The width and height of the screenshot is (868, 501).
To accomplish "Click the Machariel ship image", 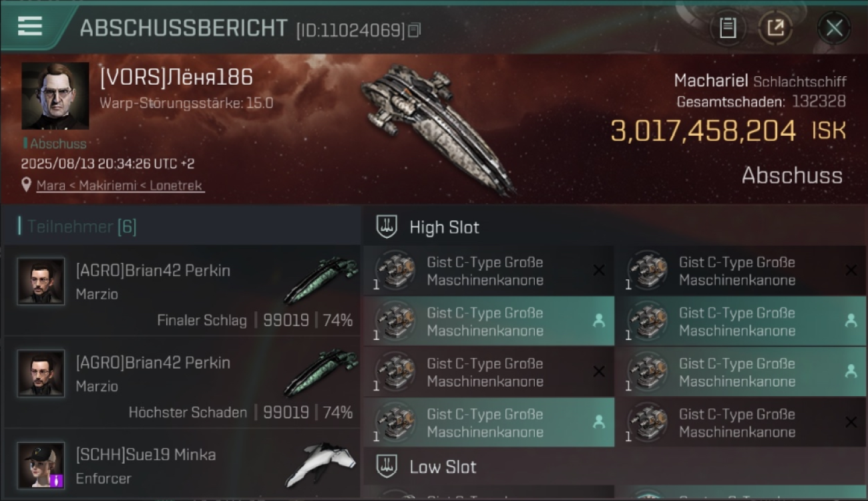I will pos(437,128).
